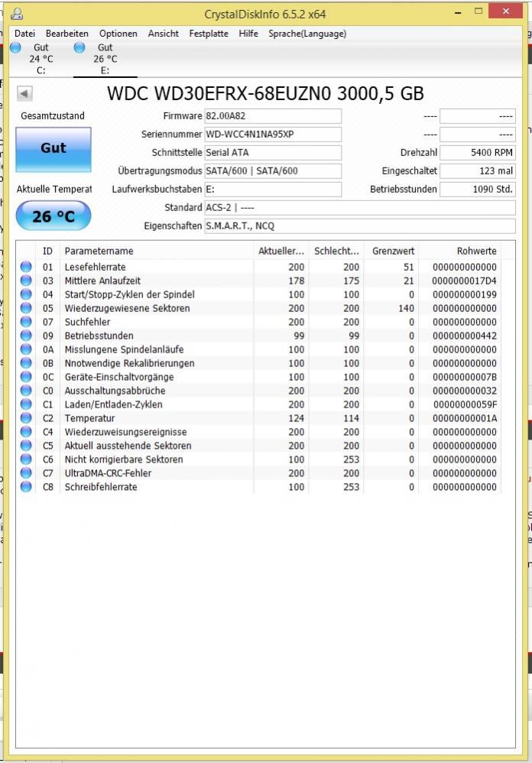The image size is (532, 763).
Task: Click status icon for Wiederzugewiesene Sektoren row
Action: click(26, 308)
